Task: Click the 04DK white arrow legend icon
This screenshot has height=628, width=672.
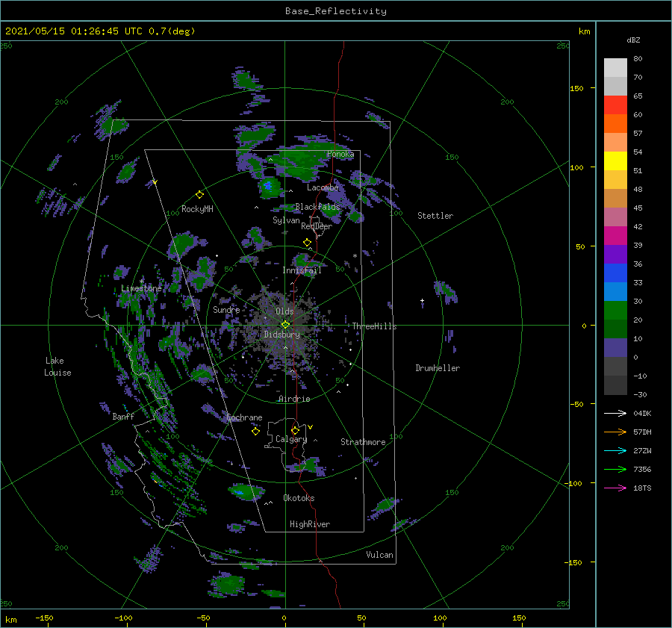Action: 615,413
